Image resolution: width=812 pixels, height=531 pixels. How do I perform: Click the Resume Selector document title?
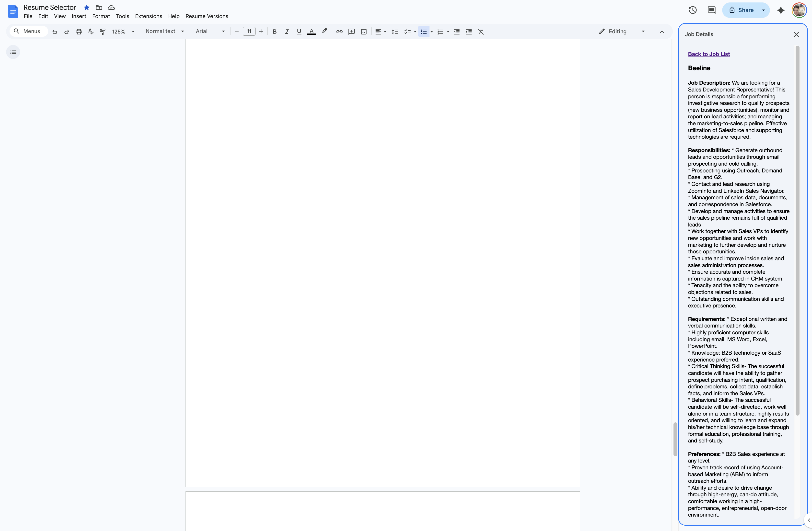click(x=50, y=8)
